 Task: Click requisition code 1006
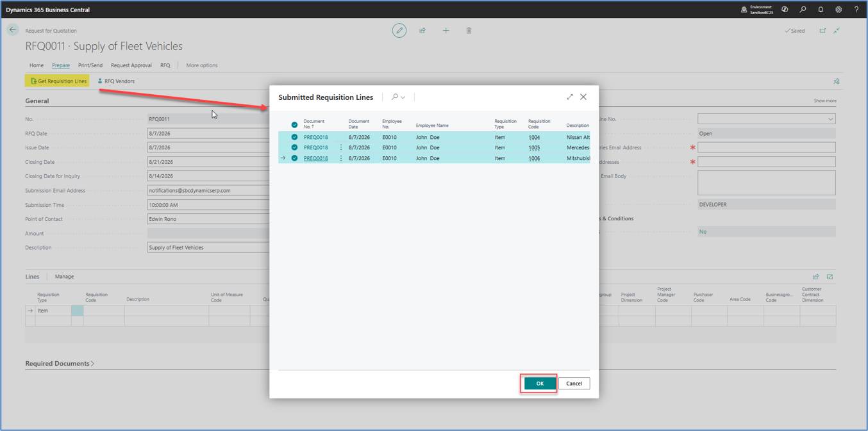[534, 158]
